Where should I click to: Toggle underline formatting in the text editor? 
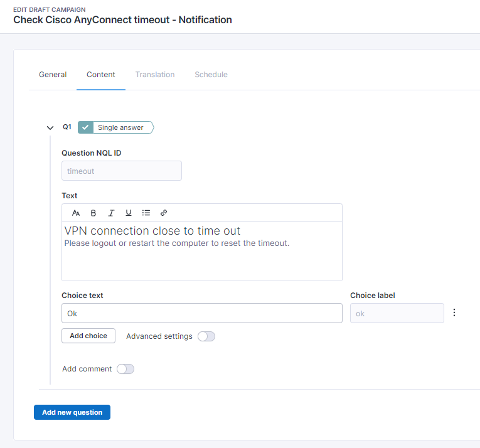tap(129, 213)
